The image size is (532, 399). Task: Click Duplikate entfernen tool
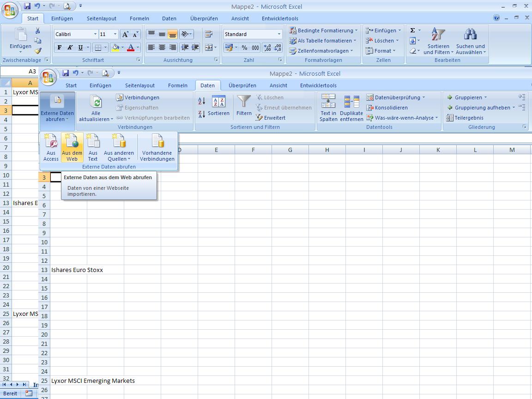(x=351, y=108)
